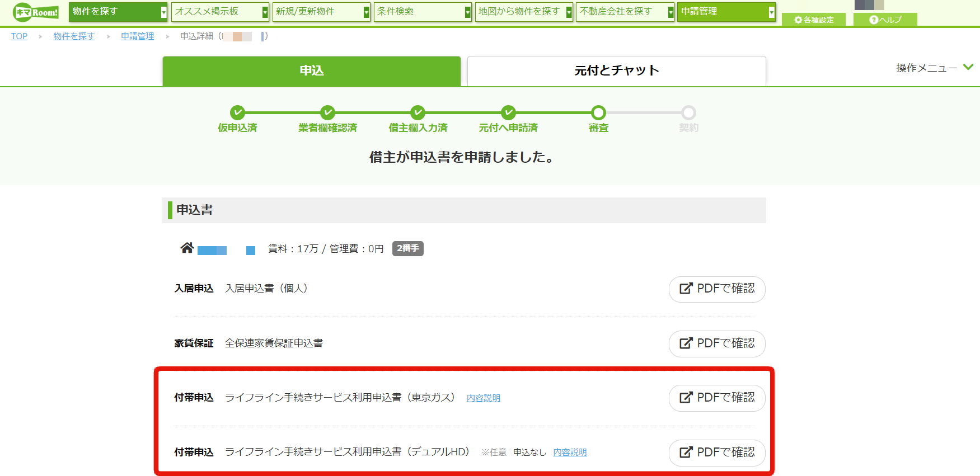980x476 pixels.
Task: Click the 2番手 badge
Action: (408, 248)
